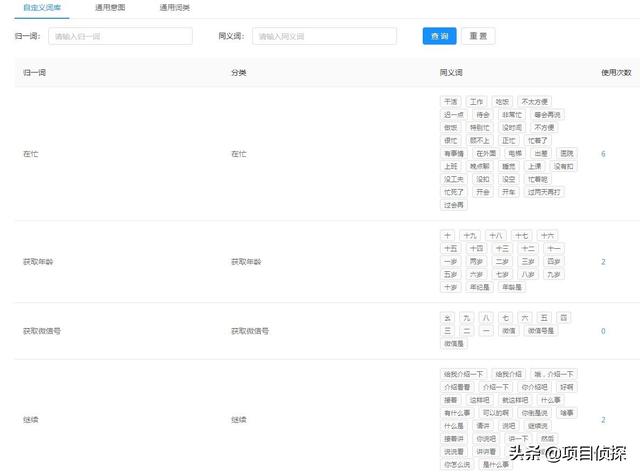Click the 一岁 synonym tag

[451, 262]
